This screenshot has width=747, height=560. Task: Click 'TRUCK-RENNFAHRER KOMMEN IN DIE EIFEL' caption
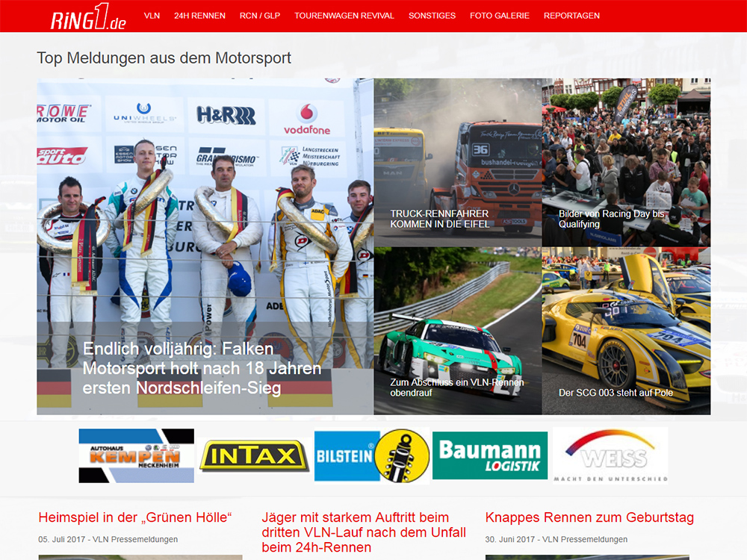point(439,219)
